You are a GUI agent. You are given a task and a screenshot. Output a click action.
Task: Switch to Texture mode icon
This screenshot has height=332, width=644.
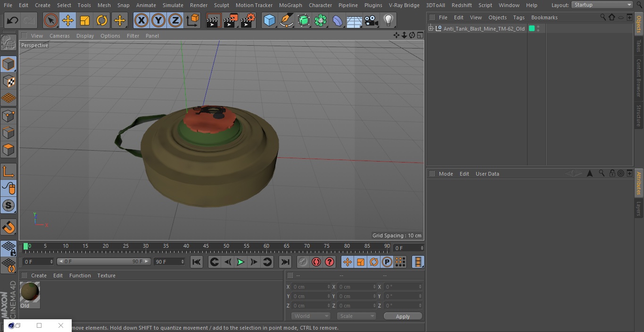tap(8, 81)
